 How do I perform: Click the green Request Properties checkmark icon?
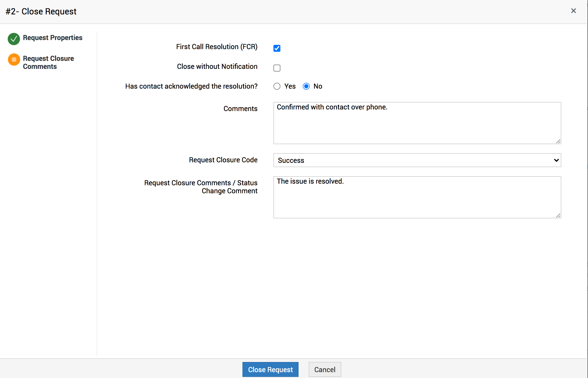pyautogui.click(x=14, y=39)
